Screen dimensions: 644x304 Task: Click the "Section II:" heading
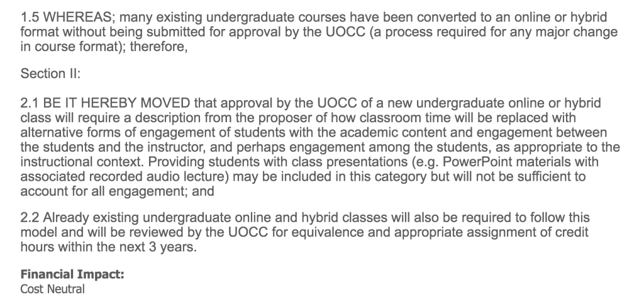50,74
